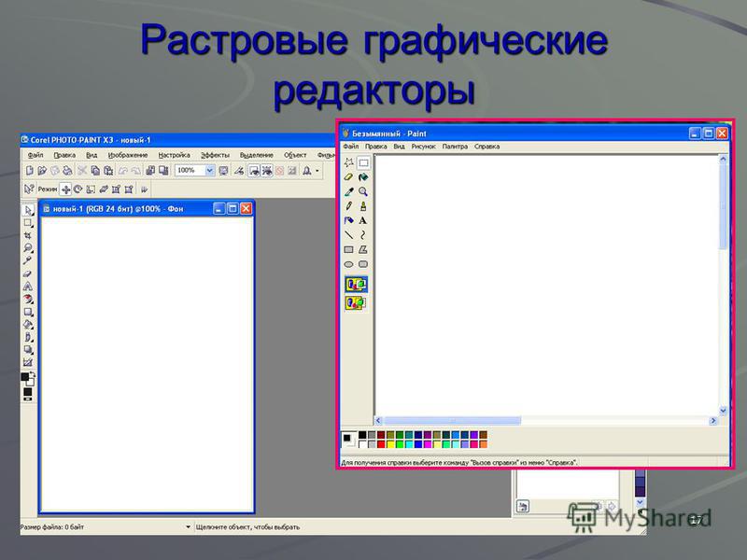The image size is (747, 560).
Task: Select the Pick Color eyedropper in Paint
Action: (x=348, y=191)
